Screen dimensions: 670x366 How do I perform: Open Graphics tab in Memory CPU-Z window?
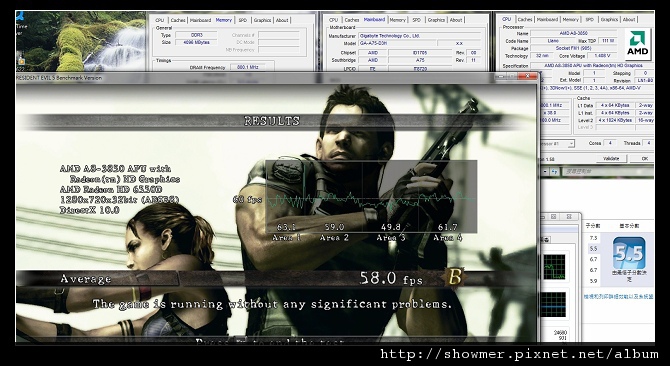[x=262, y=20]
